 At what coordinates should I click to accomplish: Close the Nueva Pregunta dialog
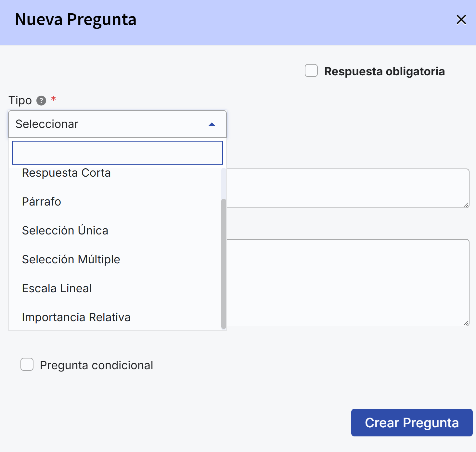pos(461,20)
